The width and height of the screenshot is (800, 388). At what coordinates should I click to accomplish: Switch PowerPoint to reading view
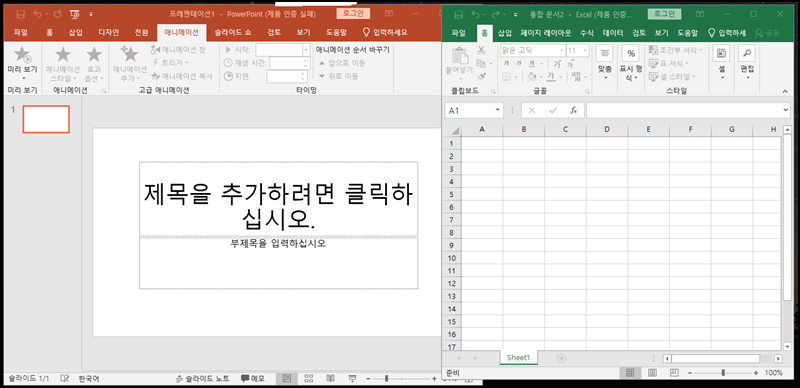pyautogui.click(x=331, y=378)
